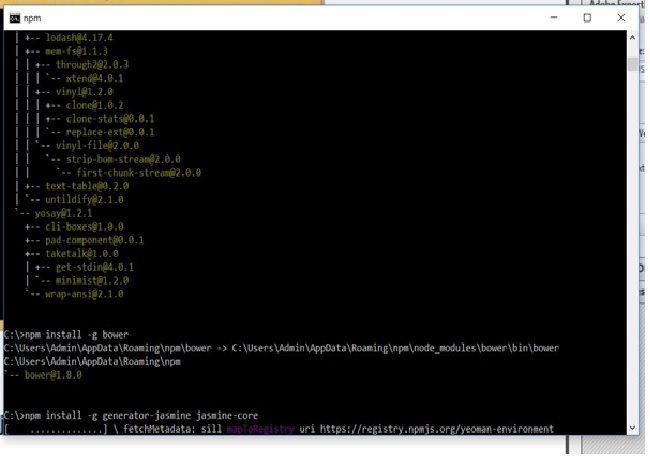Click the generator-jasmine install command line

pos(131,416)
